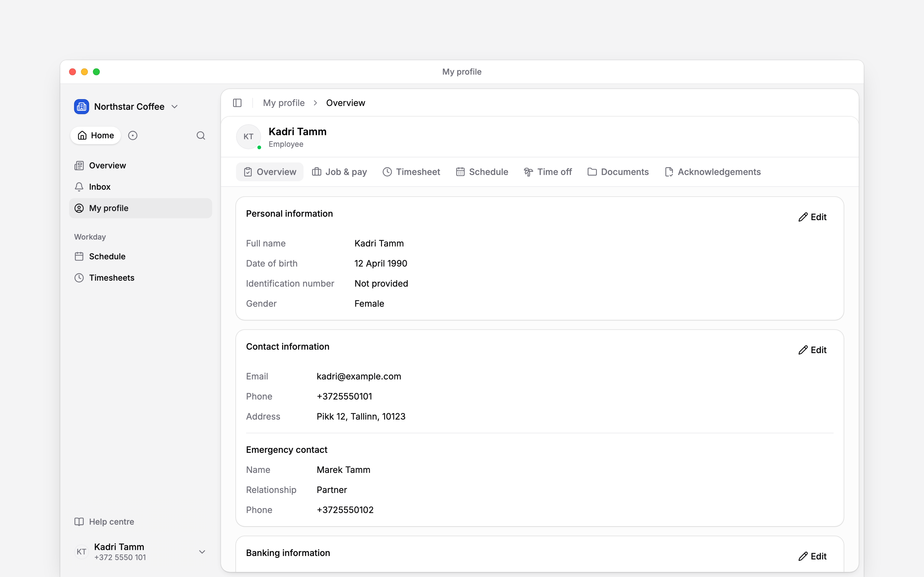Click the Northstar Coffee building logo

[x=81, y=107]
